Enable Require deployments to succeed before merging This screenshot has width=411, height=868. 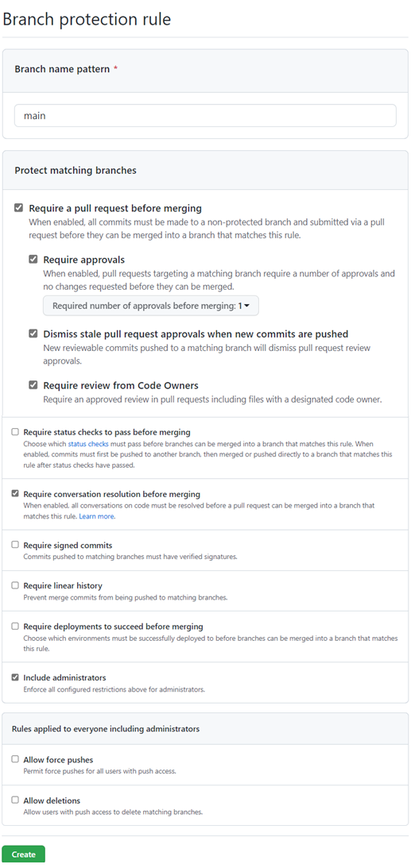tap(16, 626)
